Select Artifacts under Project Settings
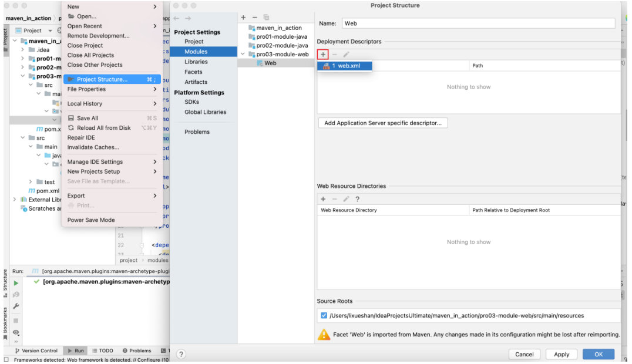This screenshot has width=632, height=364. coord(196,82)
